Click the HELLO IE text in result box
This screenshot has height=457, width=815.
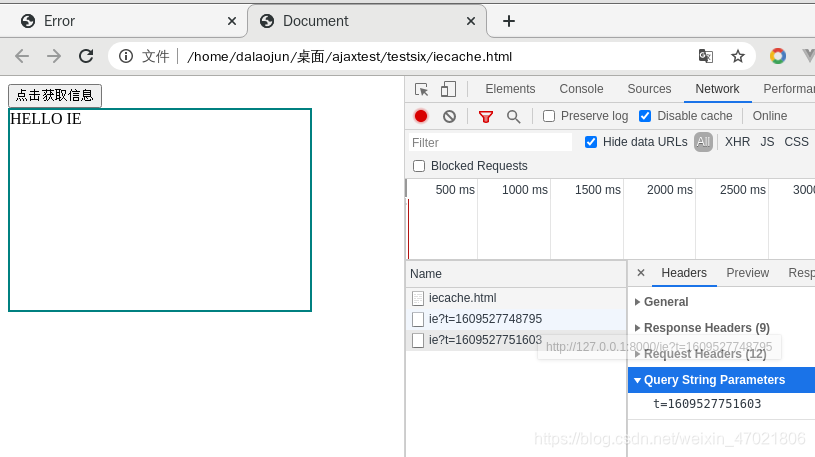pyautogui.click(x=46, y=119)
